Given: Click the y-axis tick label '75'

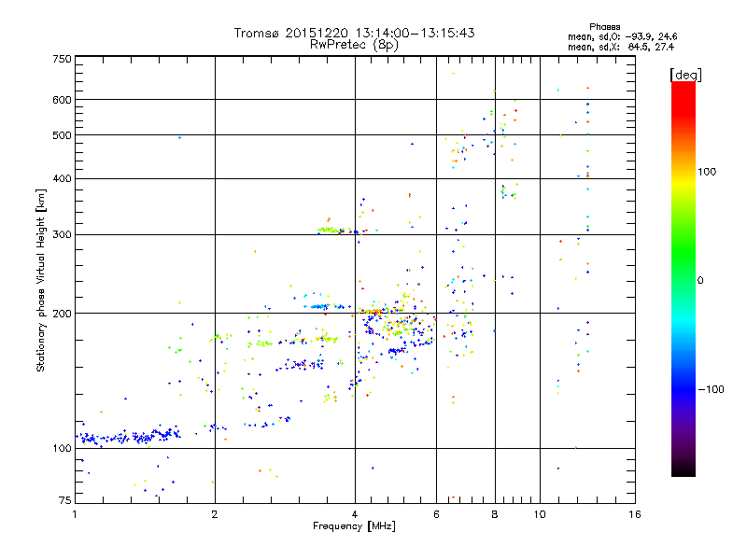Looking at the screenshot, I should tap(65, 500).
